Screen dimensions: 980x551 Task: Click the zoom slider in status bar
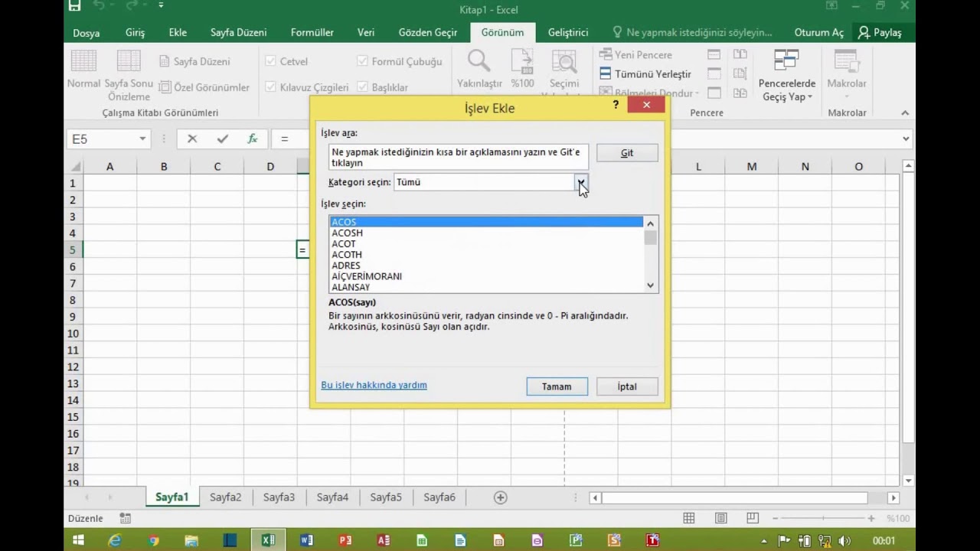[823, 519]
